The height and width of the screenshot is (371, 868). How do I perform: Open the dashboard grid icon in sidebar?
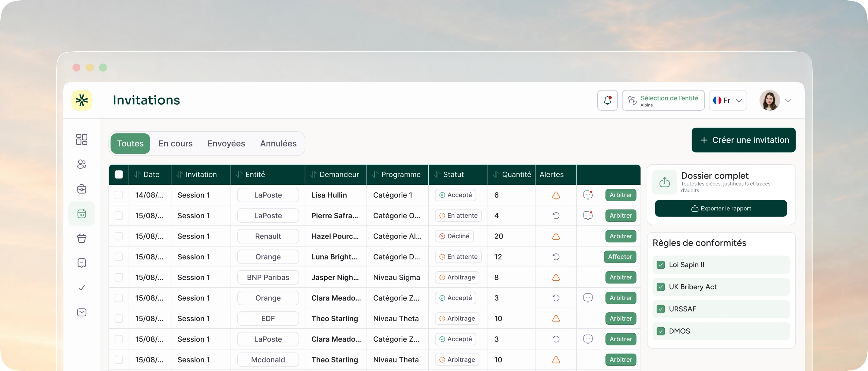coord(81,139)
